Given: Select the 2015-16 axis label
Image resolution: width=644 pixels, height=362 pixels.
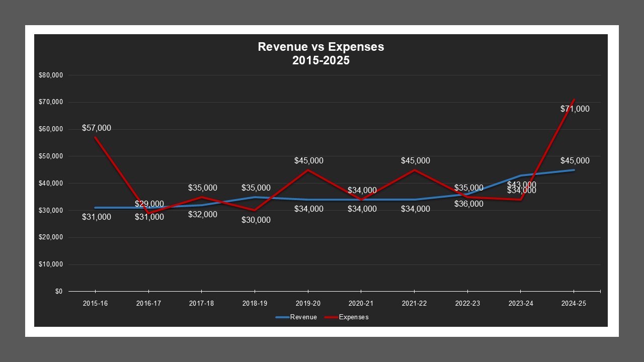Looking at the screenshot, I should click(x=96, y=303).
